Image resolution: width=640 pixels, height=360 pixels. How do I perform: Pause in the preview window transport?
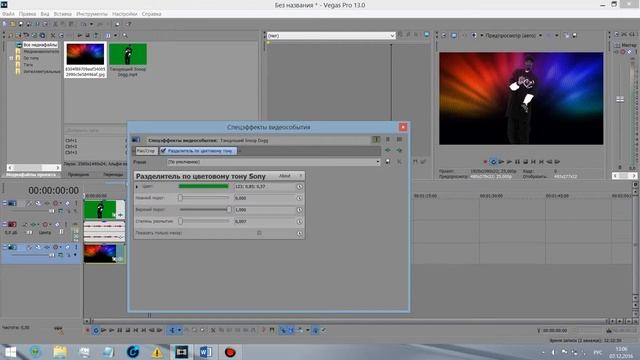[x=517, y=162]
